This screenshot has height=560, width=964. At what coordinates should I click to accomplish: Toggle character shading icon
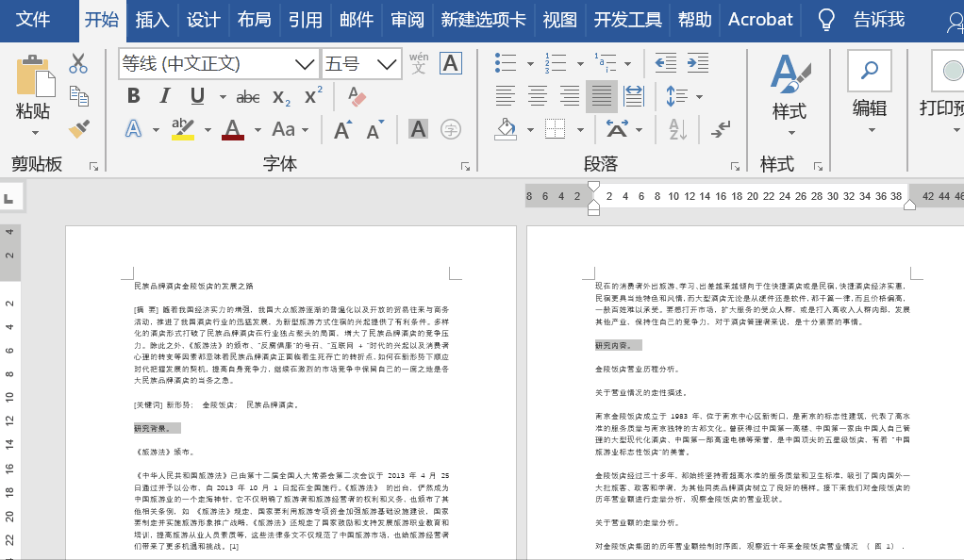418,129
